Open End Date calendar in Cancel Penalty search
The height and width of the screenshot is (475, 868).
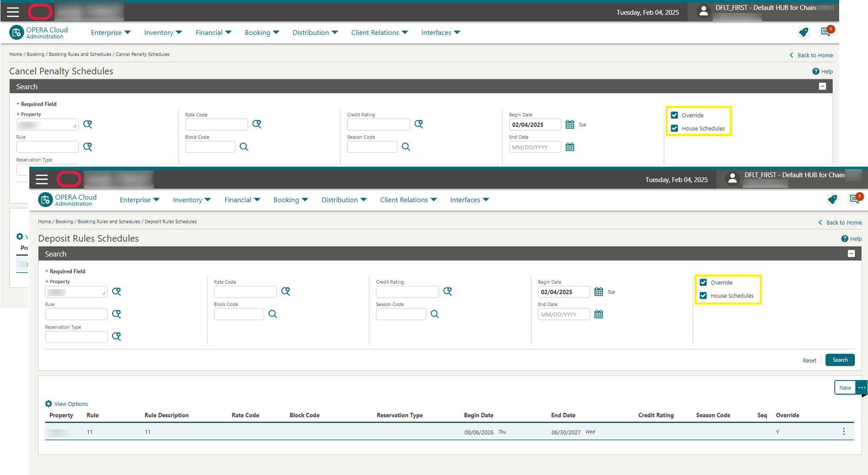pos(570,147)
